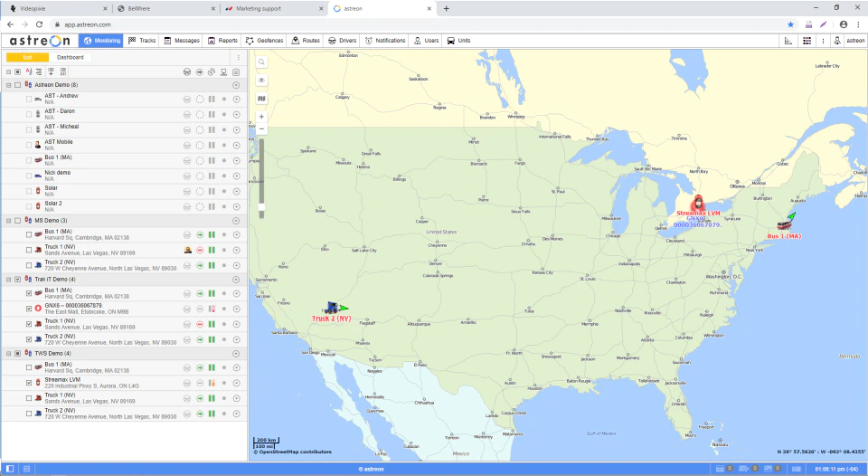Switch to the Reports tab
This screenshot has width=868, height=476.
coord(223,41)
